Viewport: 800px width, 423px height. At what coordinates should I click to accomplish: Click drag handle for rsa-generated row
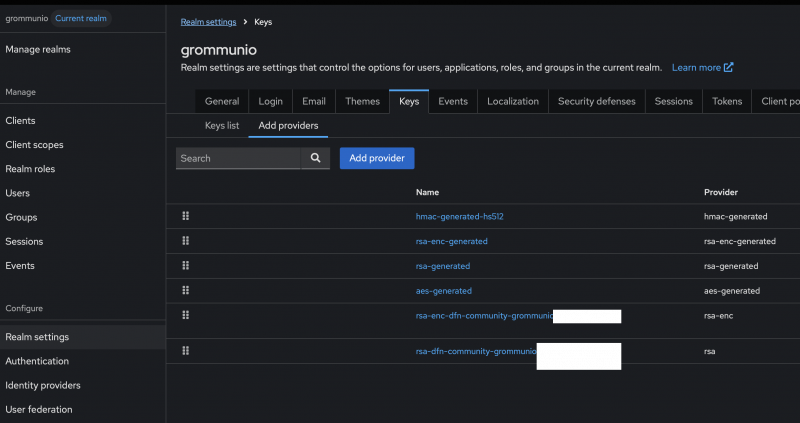coord(186,266)
